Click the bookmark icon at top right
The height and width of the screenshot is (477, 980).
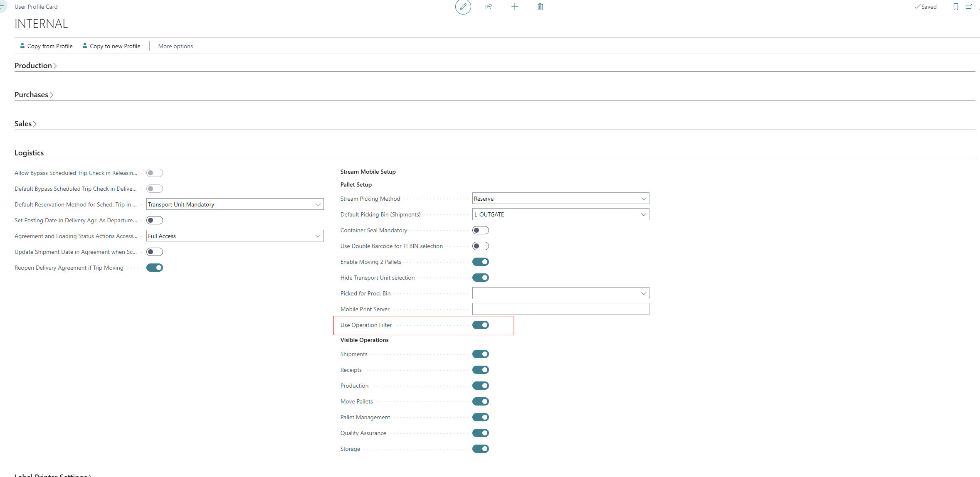pyautogui.click(x=955, y=7)
